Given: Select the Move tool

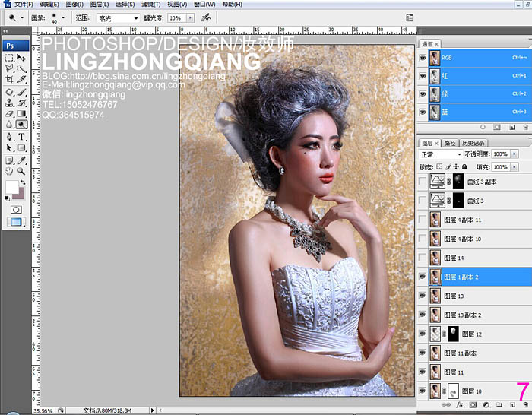Looking at the screenshot, I should tap(21, 58).
